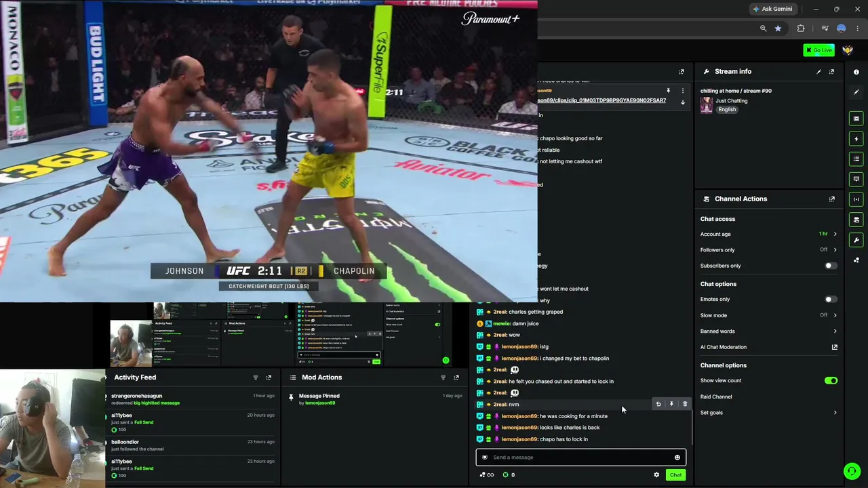The height and width of the screenshot is (488, 868).
Task: Toggle the lightning activity sidebar icon
Action: pyautogui.click(x=856, y=139)
